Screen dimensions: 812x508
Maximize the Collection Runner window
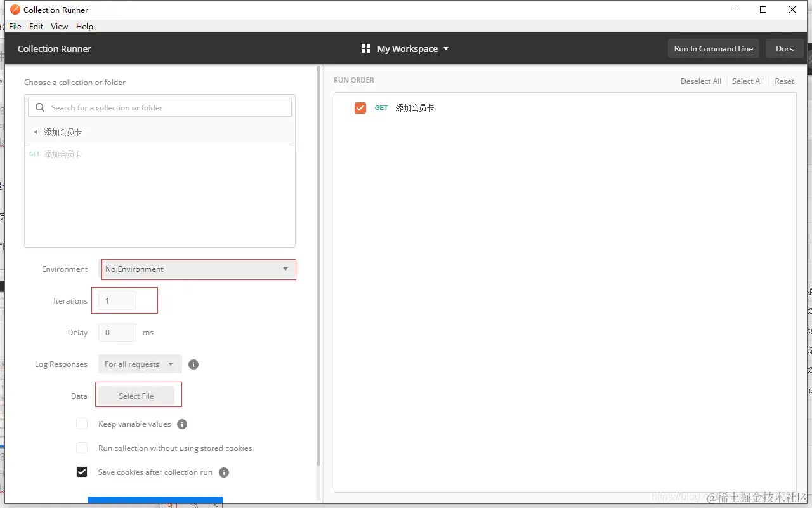point(763,10)
